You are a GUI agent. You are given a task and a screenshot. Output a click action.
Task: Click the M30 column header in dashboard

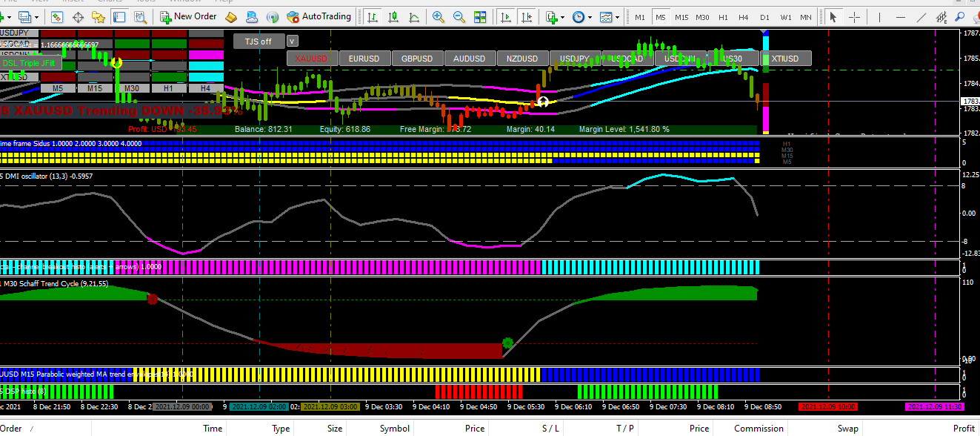pos(131,88)
